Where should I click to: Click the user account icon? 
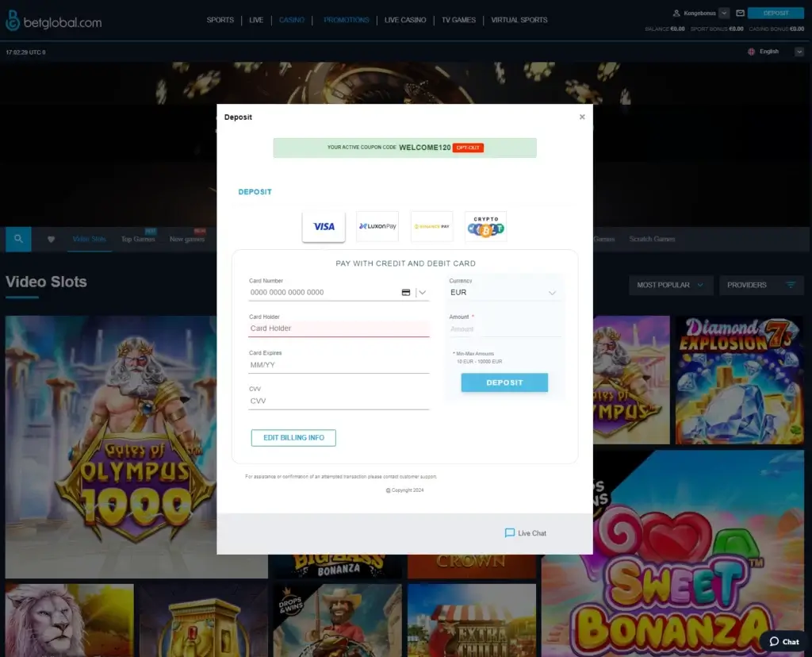(x=676, y=13)
